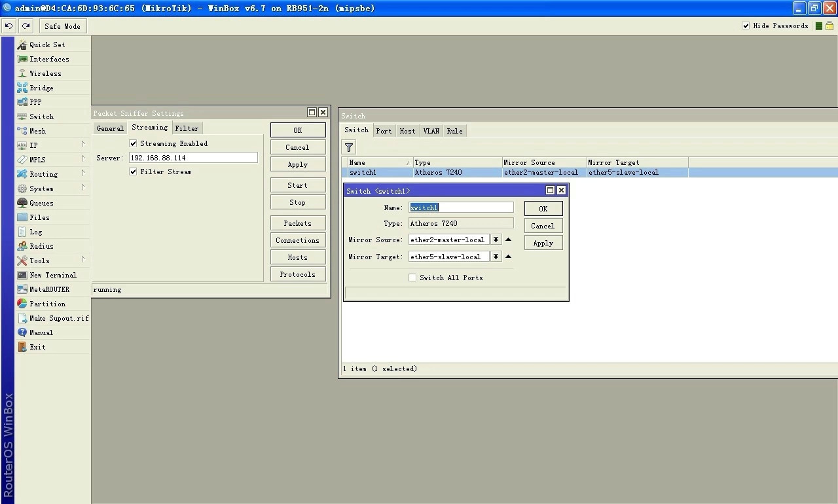Expand IP submenu in sidebar
This screenshot has width=838, height=504.
click(83, 145)
